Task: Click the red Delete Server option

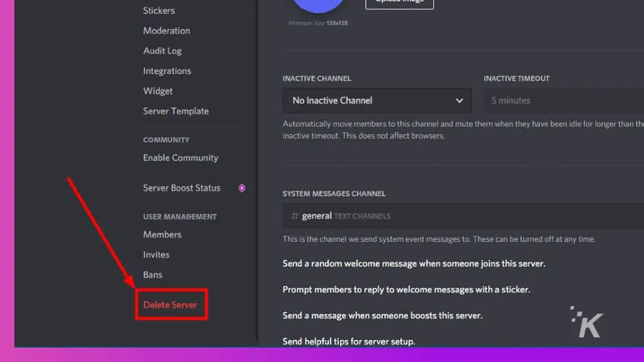Action: tap(170, 305)
